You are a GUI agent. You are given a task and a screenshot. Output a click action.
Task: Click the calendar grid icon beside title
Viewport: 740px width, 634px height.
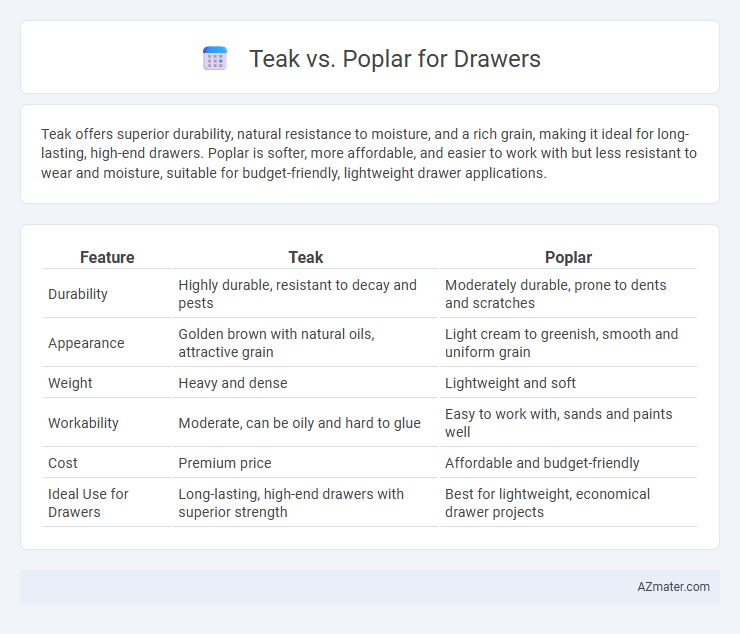click(x=215, y=59)
